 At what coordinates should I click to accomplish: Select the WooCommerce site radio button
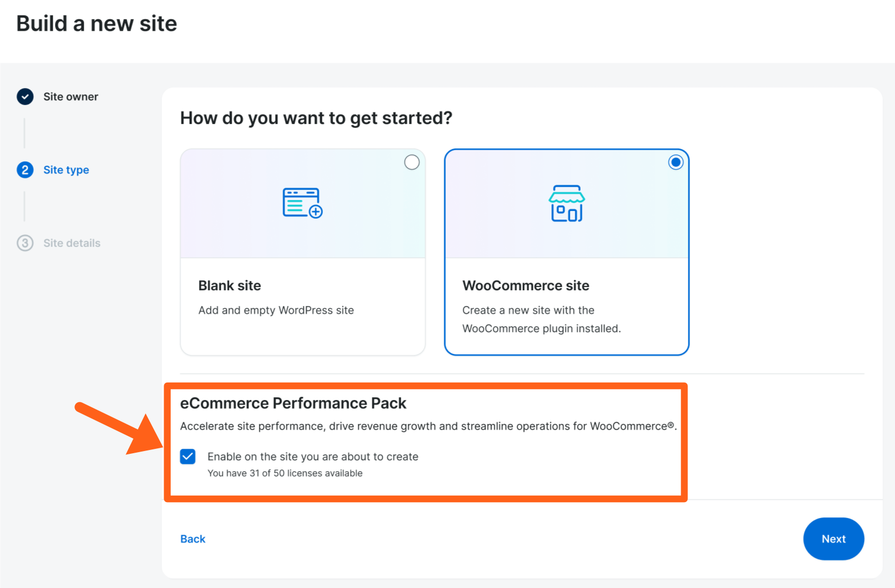click(x=675, y=162)
